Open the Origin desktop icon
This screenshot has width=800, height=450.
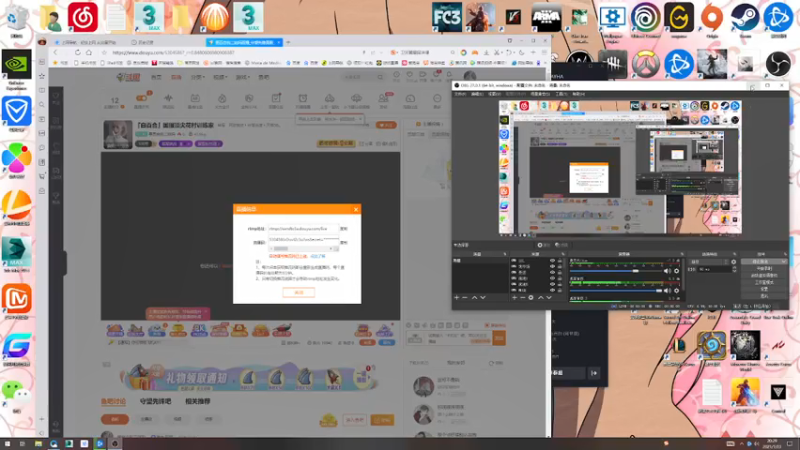(712, 19)
